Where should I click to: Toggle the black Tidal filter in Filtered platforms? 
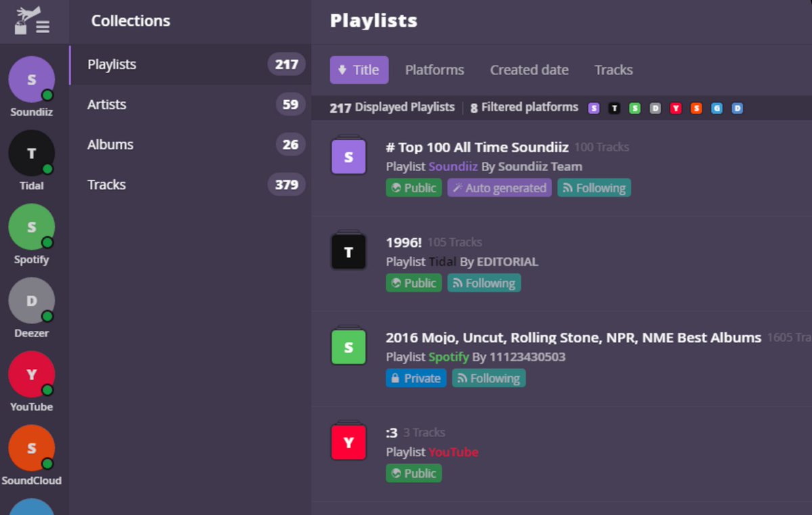614,108
